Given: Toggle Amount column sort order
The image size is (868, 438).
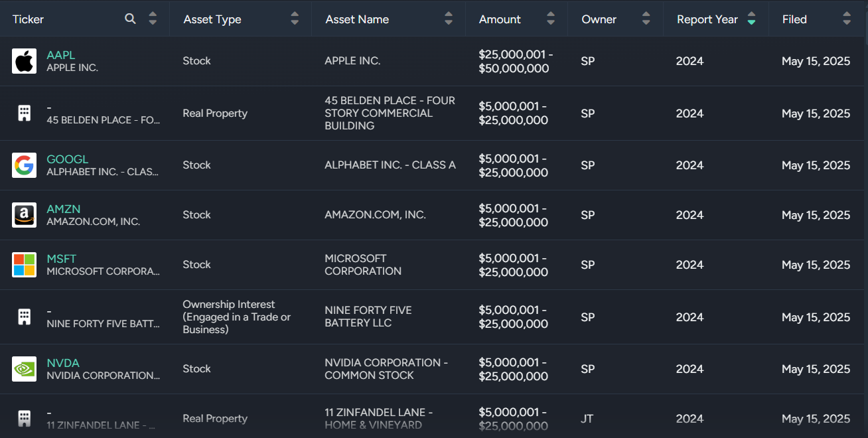Looking at the screenshot, I should [551, 19].
